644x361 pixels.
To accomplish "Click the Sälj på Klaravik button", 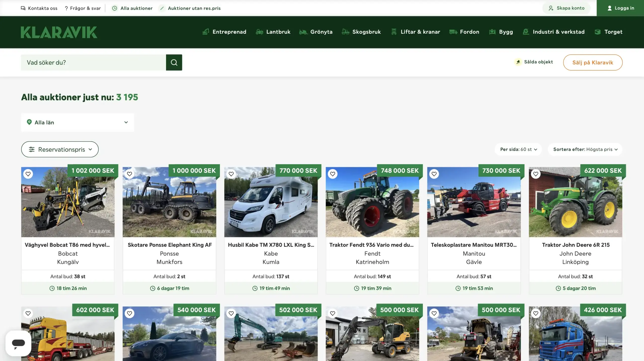I will click(x=593, y=63).
